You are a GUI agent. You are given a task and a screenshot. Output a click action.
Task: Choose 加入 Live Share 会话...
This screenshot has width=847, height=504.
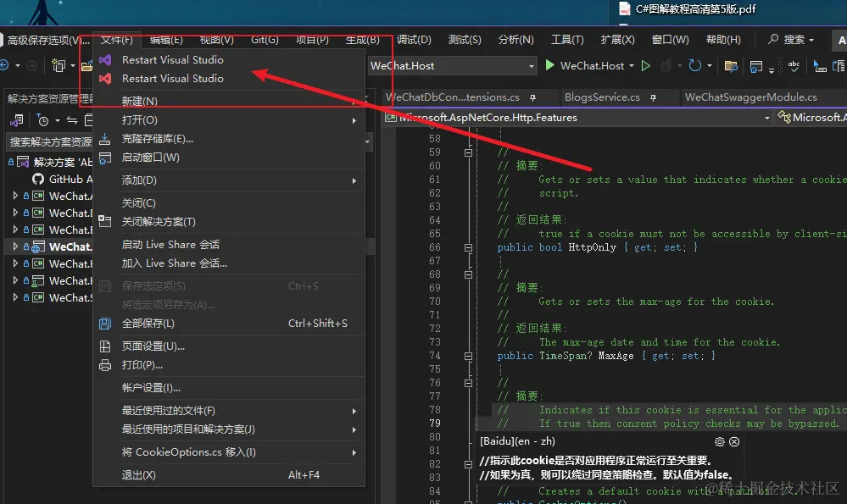pos(229,263)
